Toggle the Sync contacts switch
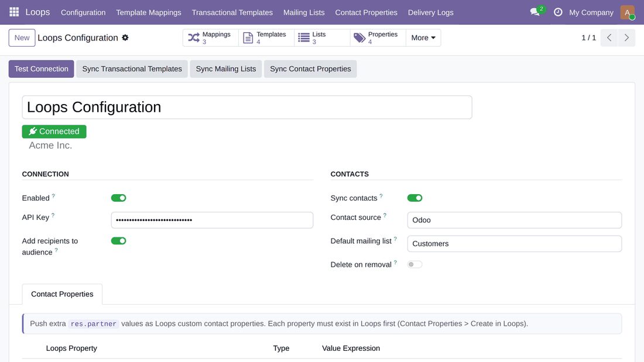The width and height of the screenshot is (644, 362). tap(415, 198)
